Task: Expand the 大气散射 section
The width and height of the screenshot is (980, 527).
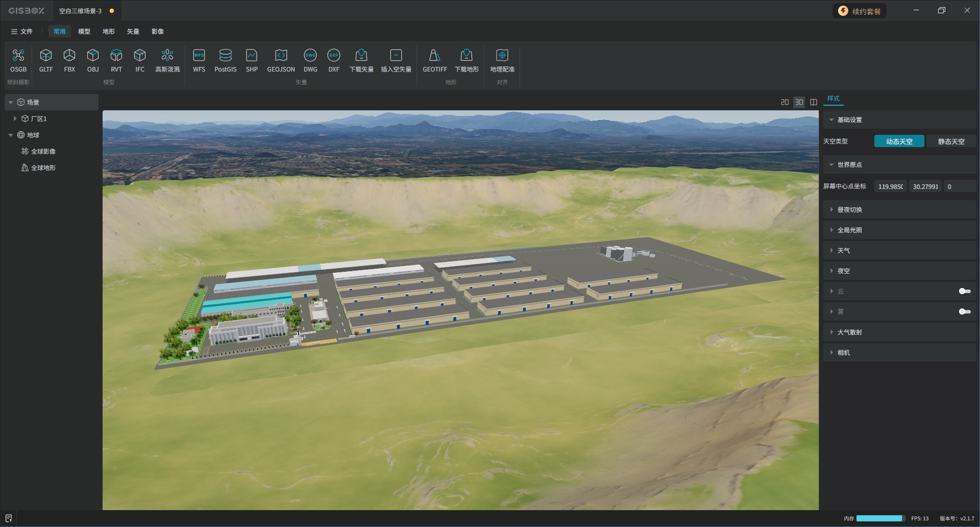Action: 899,332
